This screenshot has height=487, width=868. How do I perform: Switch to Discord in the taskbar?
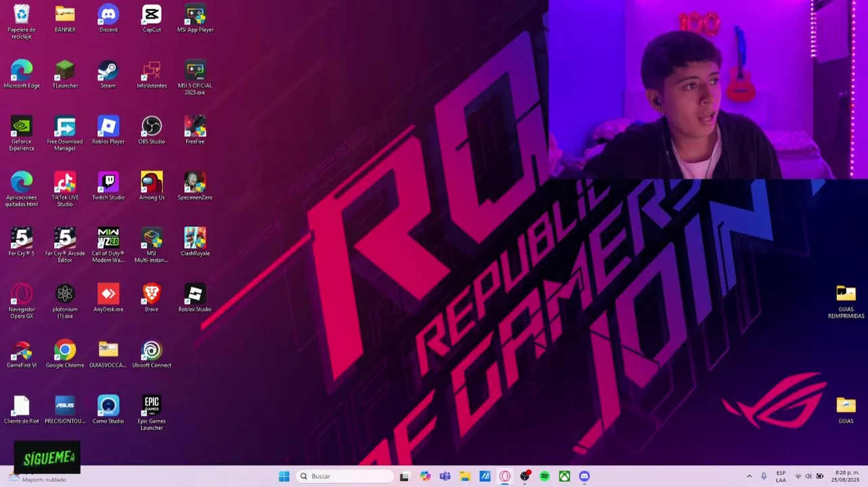[585, 476]
